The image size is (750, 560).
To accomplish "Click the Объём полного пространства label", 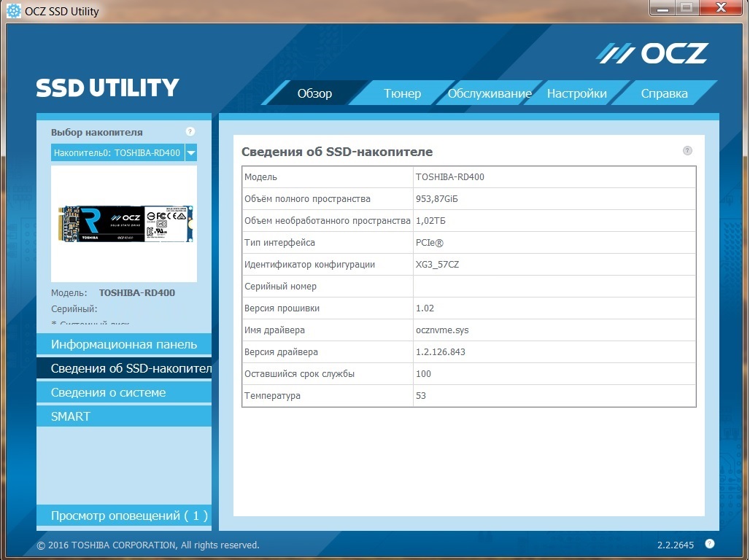I will [x=307, y=199].
